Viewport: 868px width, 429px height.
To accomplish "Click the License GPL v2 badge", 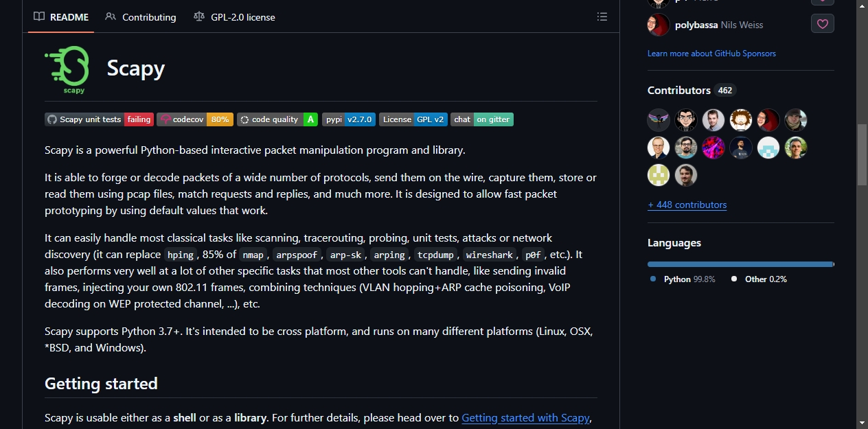I will point(413,119).
